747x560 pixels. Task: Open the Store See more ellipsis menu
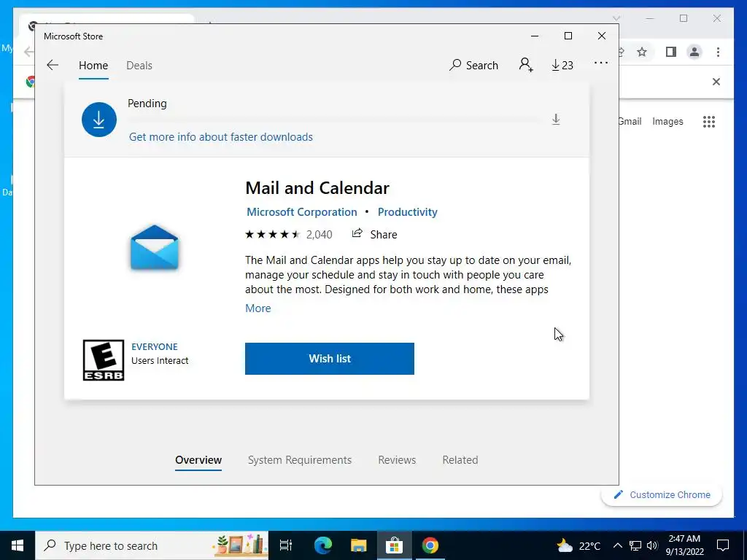[x=601, y=63]
